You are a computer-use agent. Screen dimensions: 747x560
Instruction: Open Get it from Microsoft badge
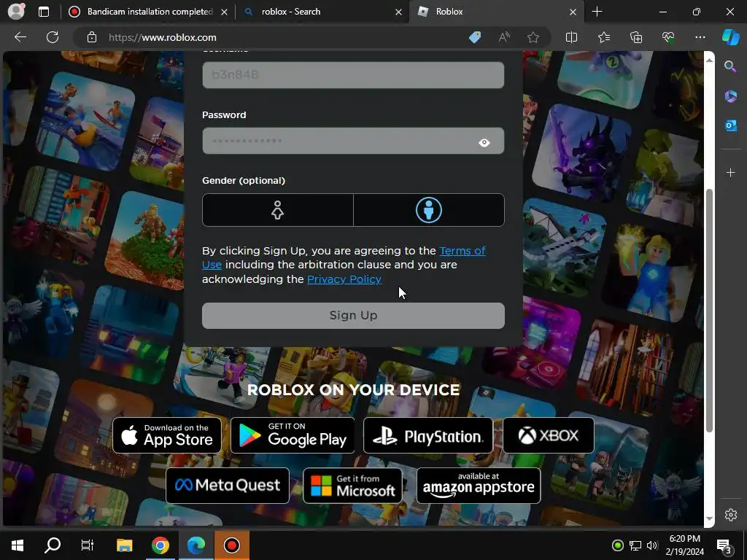pyautogui.click(x=352, y=485)
